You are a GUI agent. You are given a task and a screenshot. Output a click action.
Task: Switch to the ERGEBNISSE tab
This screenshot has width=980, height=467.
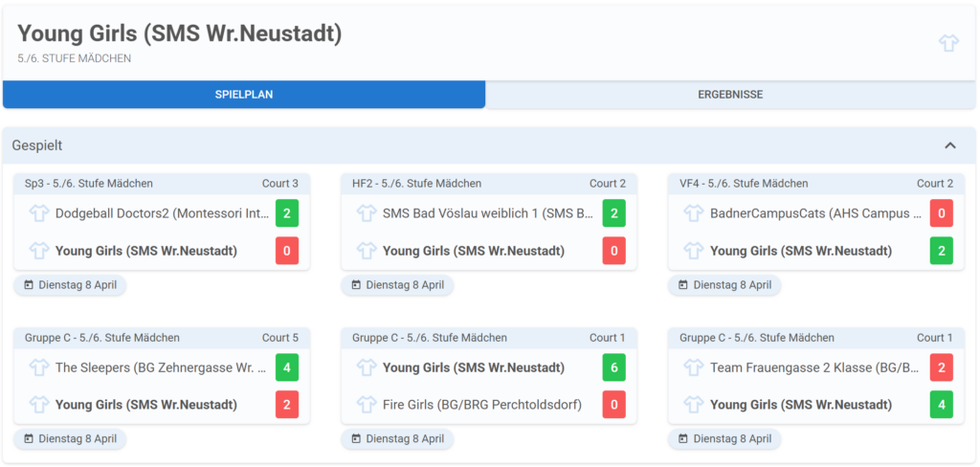(x=730, y=95)
